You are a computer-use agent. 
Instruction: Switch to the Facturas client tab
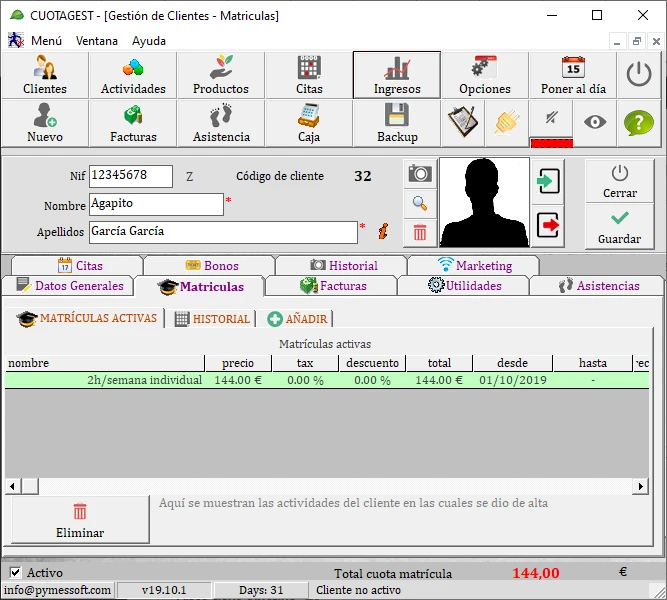click(332, 286)
